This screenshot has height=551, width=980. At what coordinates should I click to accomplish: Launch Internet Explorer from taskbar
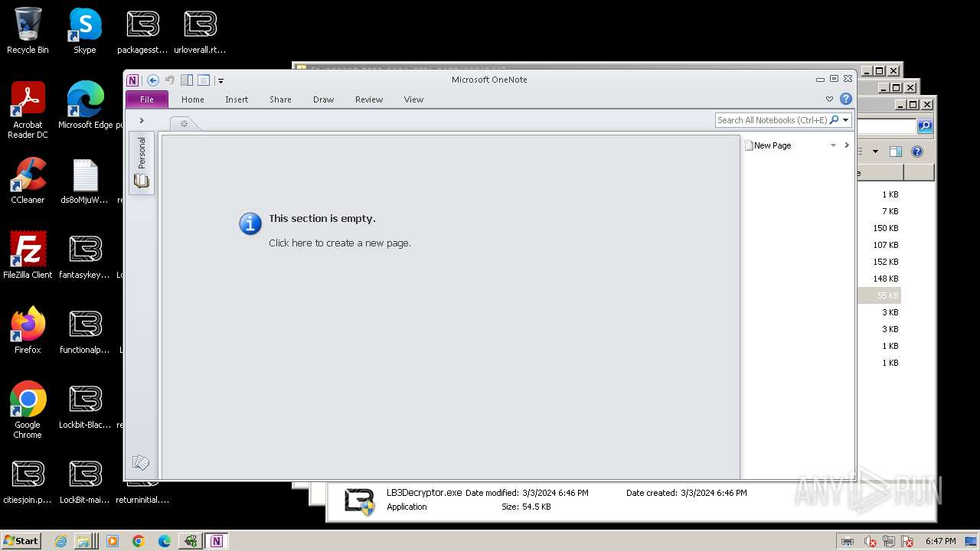[61, 541]
